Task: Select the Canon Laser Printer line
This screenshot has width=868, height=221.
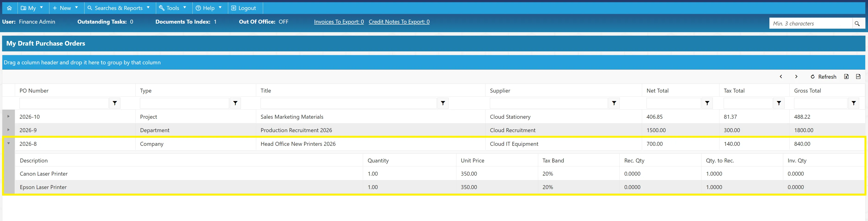Action: (x=440, y=174)
